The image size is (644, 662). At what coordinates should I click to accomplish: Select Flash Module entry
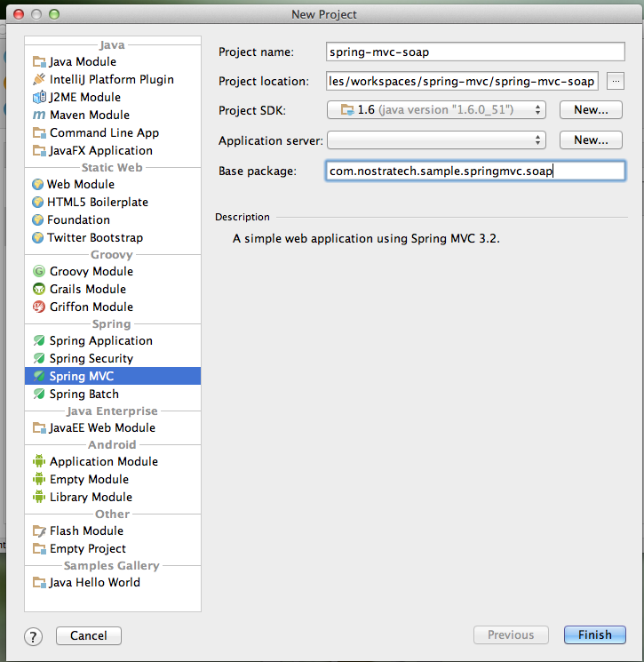click(113, 530)
